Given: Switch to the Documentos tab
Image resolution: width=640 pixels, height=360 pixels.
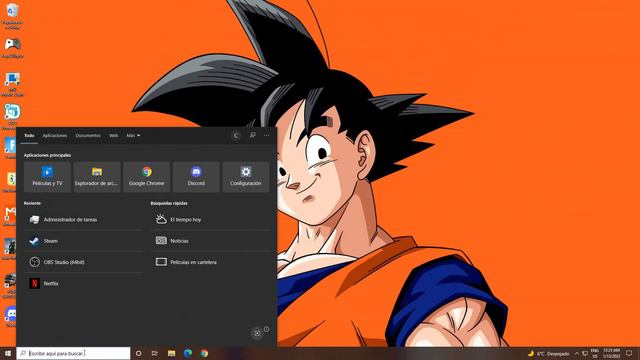Looking at the screenshot, I should [88, 136].
